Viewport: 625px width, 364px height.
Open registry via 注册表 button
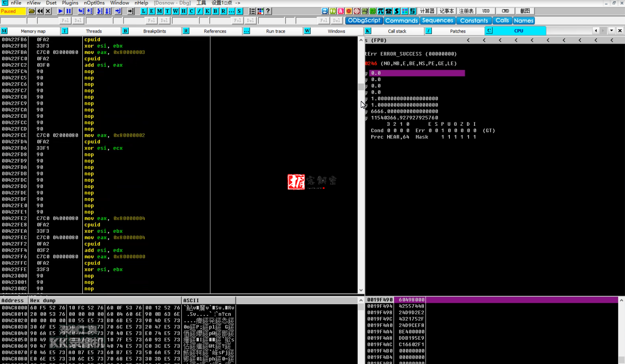coord(467,11)
